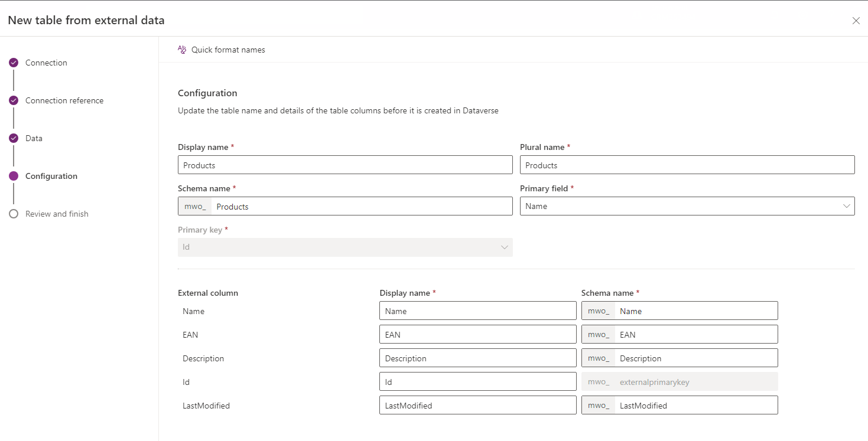This screenshot has width=868, height=441.
Task: Click the Primary field chevron arrow
Action: click(x=846, y=206)
